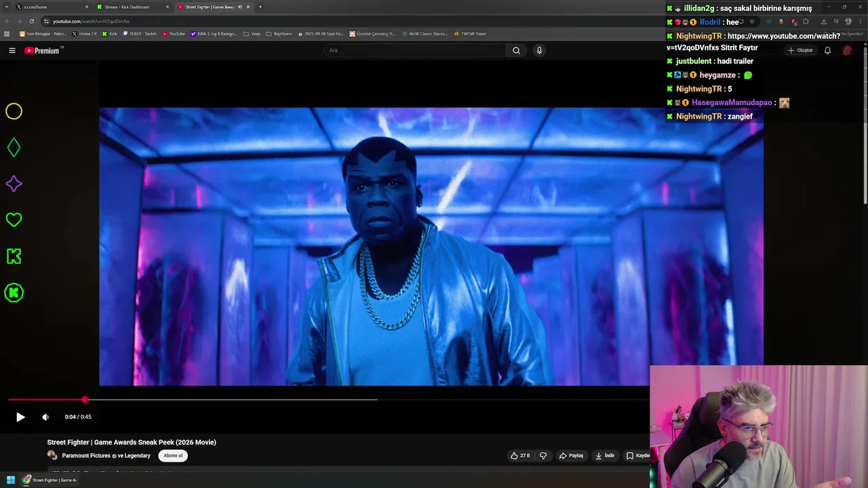Download the video with İndir
Screen dimensions: 868x488
[605, 455]
